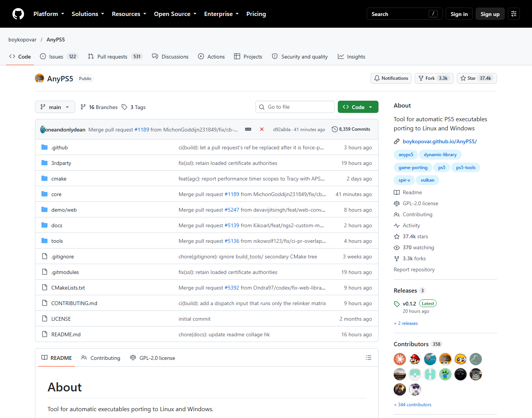Viewport: 532px width, 418px height.
Task: Open the Insights tab
Action: [351, 57]
